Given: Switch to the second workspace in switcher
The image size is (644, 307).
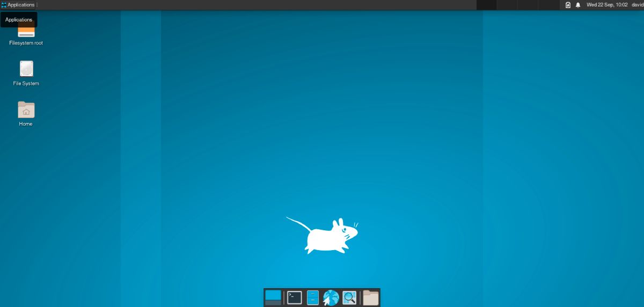Looking at the screenshot, I should (x=506, y=5).
